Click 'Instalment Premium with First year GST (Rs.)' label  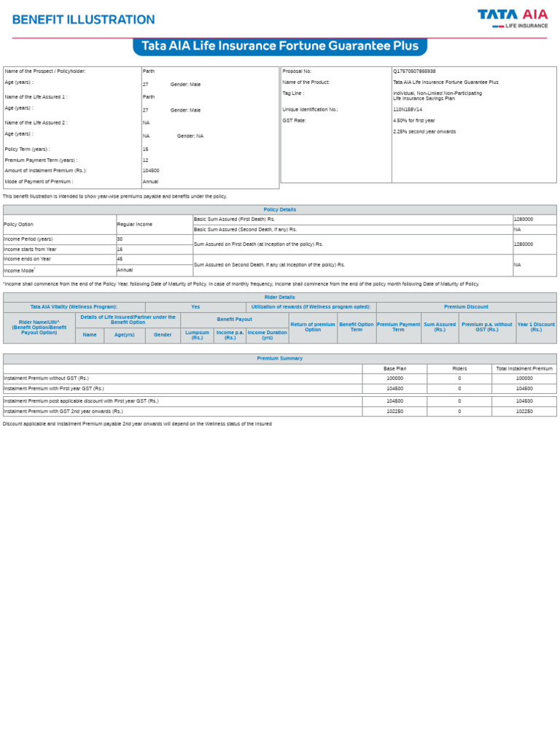pos(54,389)
